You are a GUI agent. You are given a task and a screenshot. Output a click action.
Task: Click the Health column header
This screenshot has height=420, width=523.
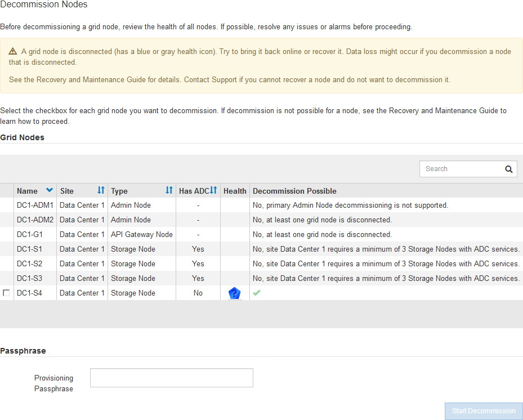coord(235,191)
